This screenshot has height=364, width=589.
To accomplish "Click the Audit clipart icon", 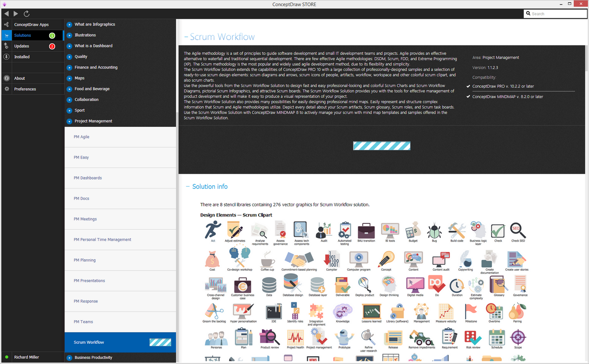I will 324,229.
